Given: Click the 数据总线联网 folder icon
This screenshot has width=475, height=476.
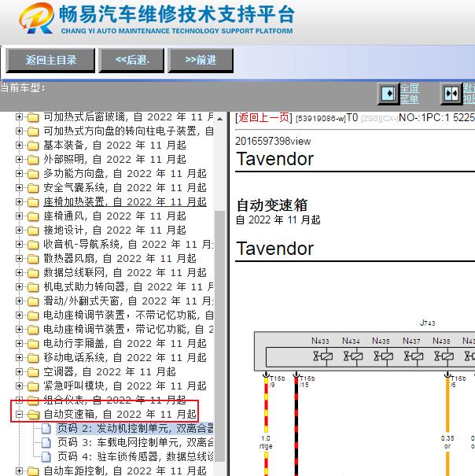Looking at the screenshot, I should pos(33,273).
